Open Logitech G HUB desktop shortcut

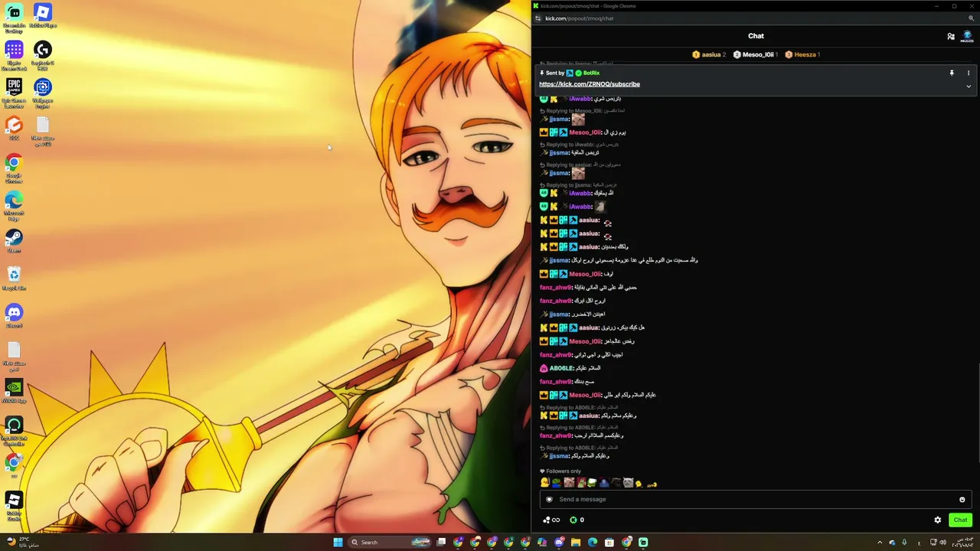tap(43, 56)
